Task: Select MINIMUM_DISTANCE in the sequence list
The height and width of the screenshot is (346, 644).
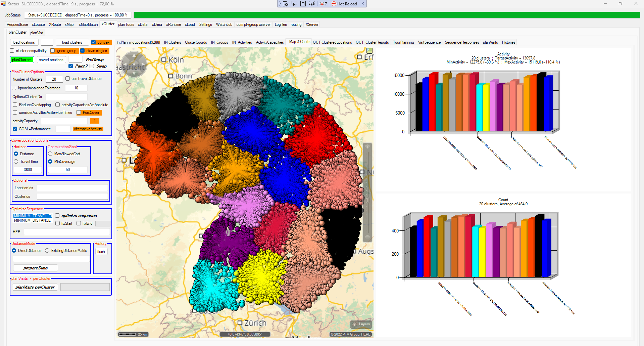Action: [x=32, y=220]
